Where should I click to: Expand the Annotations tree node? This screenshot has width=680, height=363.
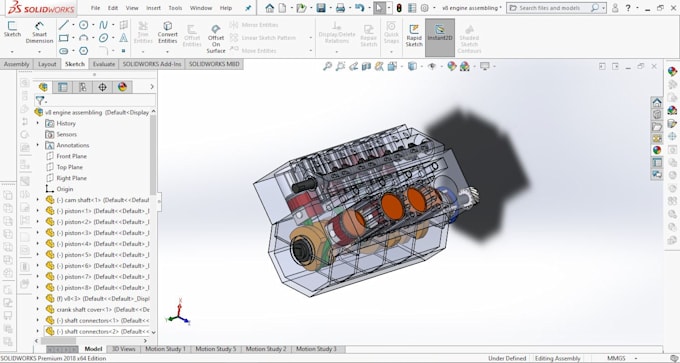coord(37,145)
